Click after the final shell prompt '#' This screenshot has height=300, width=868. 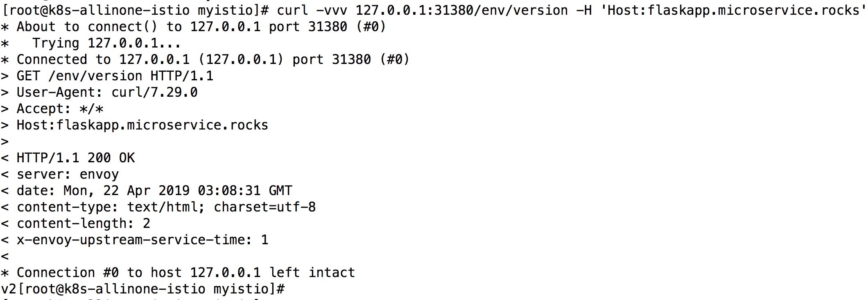[289, 289]
